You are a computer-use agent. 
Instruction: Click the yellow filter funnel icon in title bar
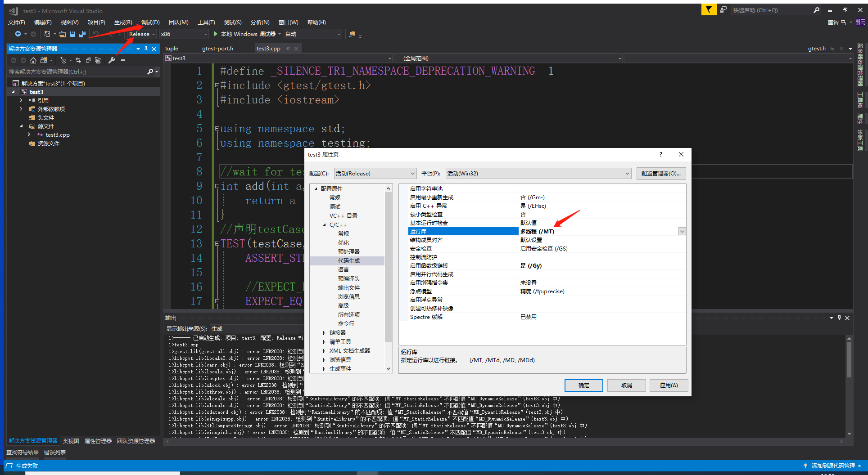point(709,9)
